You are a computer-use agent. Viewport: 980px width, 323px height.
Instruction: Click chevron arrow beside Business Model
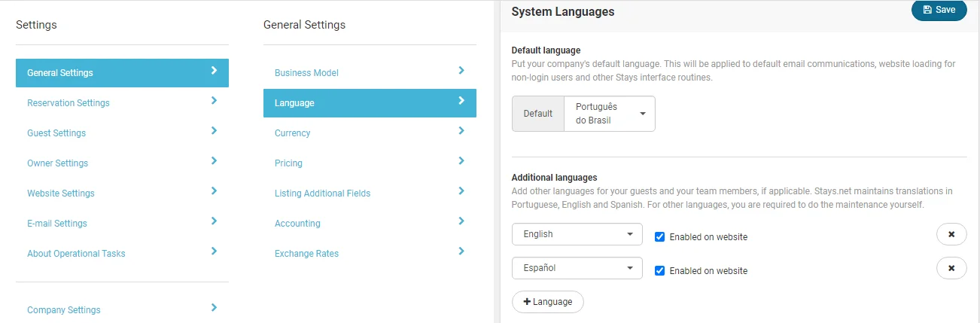[x=461, y=70]
